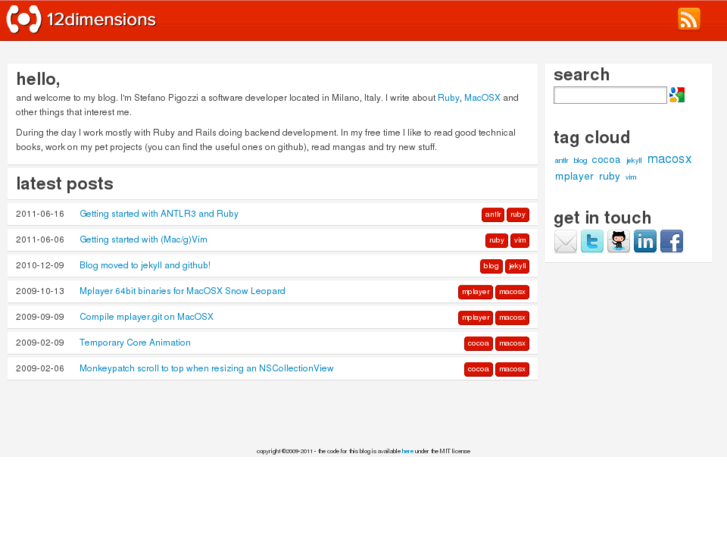Viewport: 727px width, 545px height.
Task: Open Monkeypatch scroll to top post
Action: [206, 368]
